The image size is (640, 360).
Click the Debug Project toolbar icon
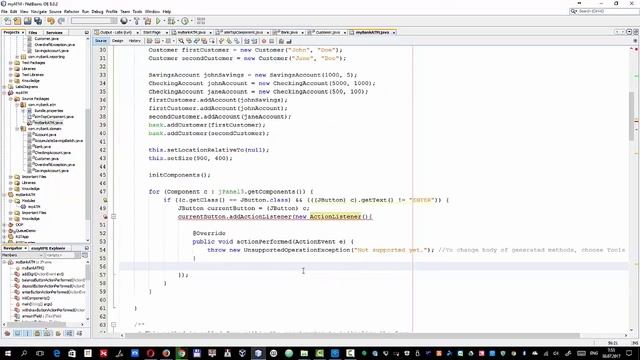tap(171, 21)
